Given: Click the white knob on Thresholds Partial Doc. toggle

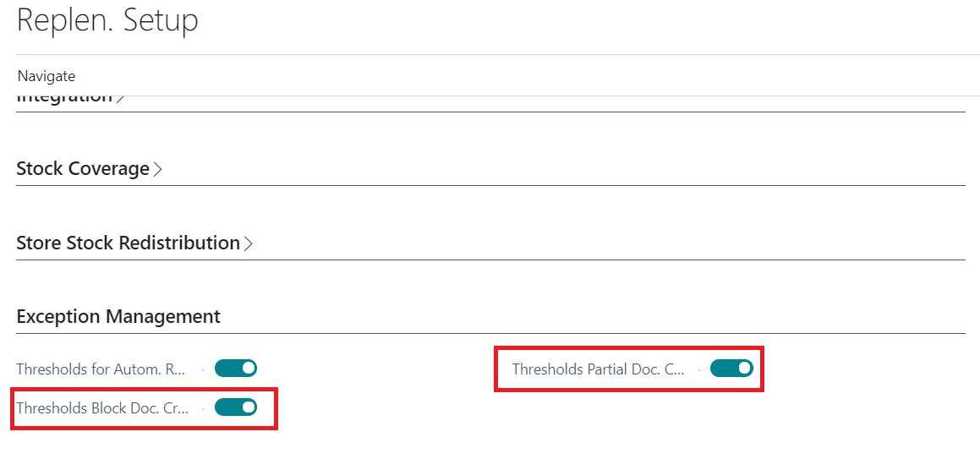Looking at the screenshot, I should (x=744, y=368).
